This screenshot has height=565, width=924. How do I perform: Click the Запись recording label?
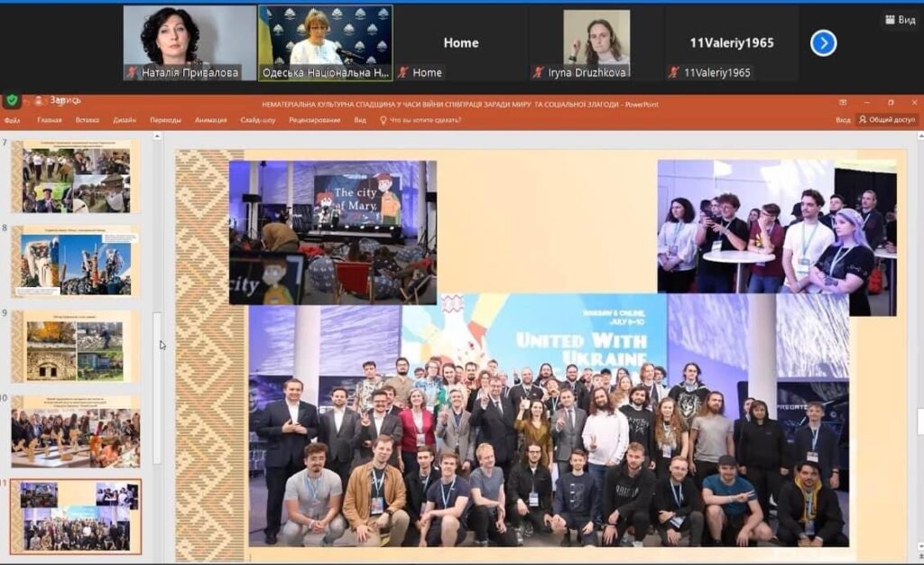click(65, 101)
